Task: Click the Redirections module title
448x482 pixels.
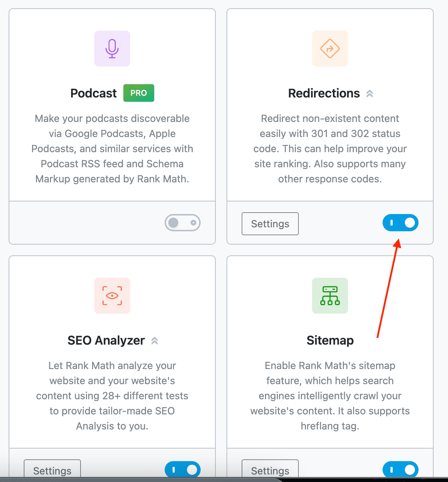Action: point(324,94)
